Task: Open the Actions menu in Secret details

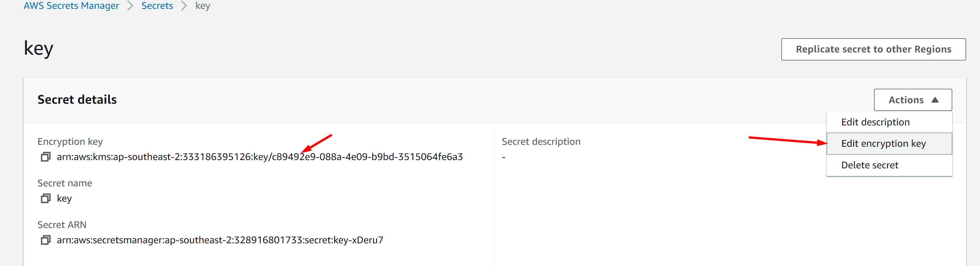Action: click(x=913, y=99)
